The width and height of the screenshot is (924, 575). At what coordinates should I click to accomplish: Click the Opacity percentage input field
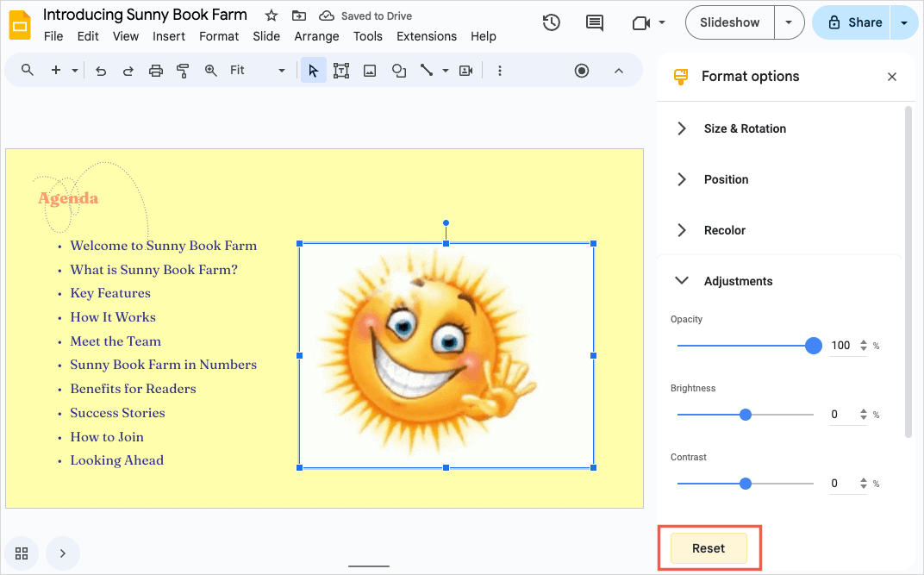click(841, 346)
